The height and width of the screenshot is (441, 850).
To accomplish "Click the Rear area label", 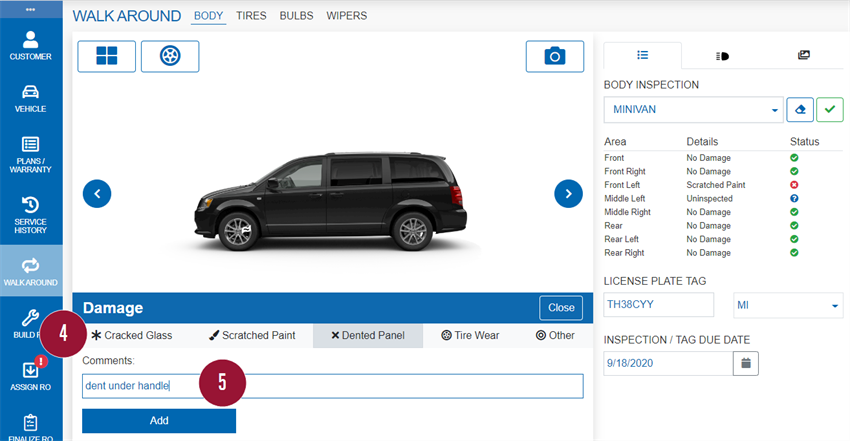I will click(x=613, y=225).
